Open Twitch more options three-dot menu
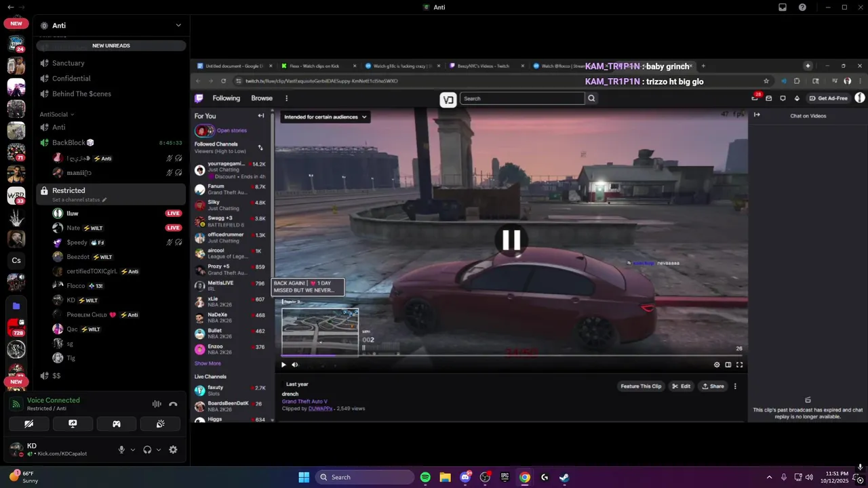 tap(286, 98)
